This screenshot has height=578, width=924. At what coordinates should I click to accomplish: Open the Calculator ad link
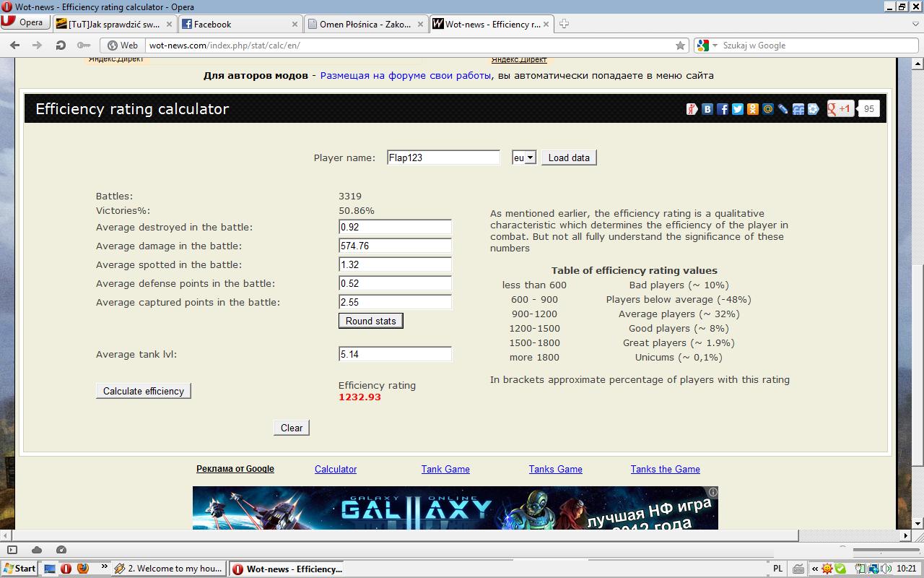[336, 469]
